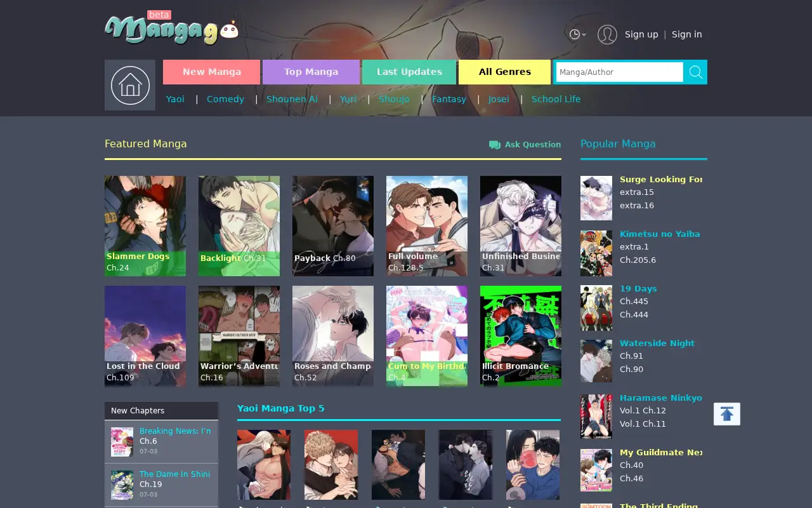Open Unfinished Business featured cover

[x=521, y=226]
